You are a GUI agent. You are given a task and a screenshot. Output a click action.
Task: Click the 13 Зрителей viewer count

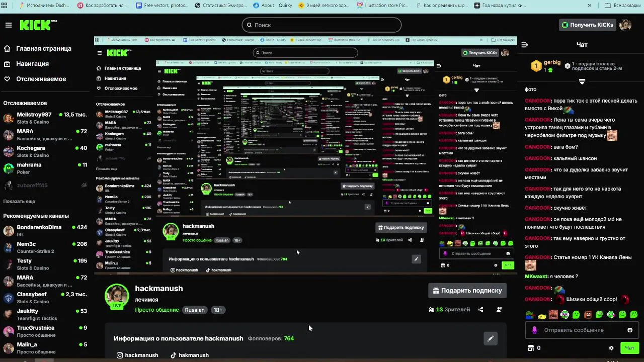pyautogui.click(x=449, y=310)
